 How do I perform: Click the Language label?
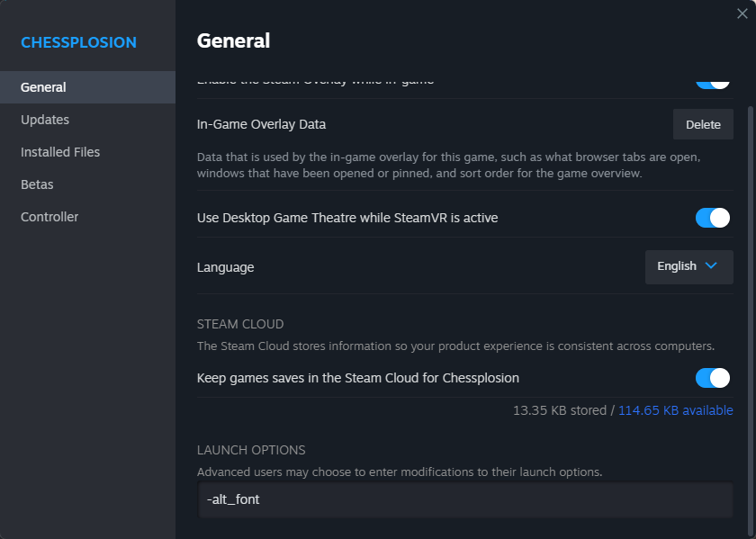[x=225, y=267]
